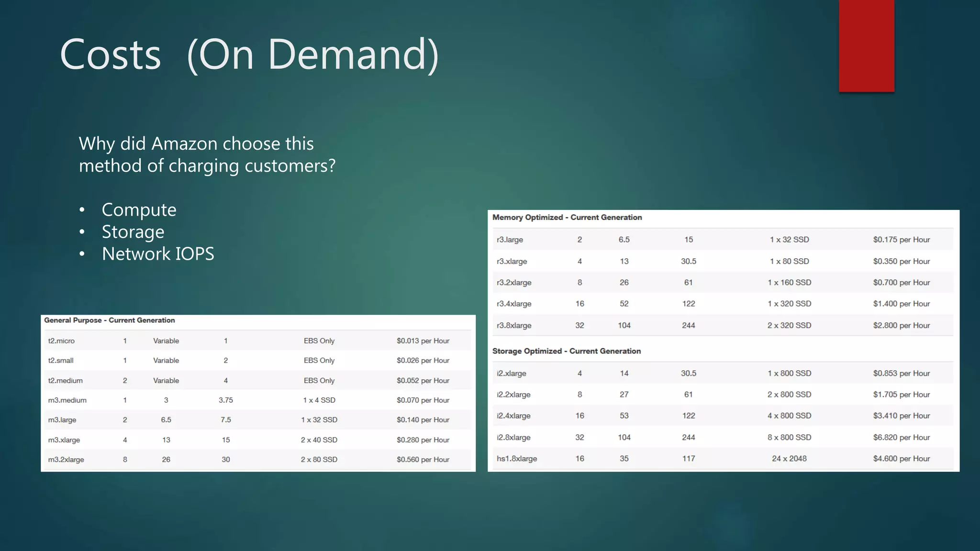Select the r3.large instance name
Screen dimensions: 980x551
[x=510, y=240]
